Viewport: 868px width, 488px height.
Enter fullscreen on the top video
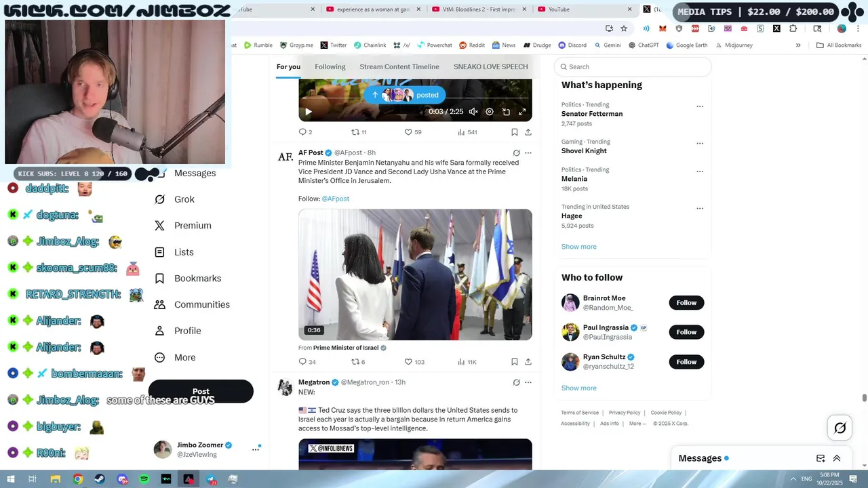pyautogui.click(x=522, y=112)
